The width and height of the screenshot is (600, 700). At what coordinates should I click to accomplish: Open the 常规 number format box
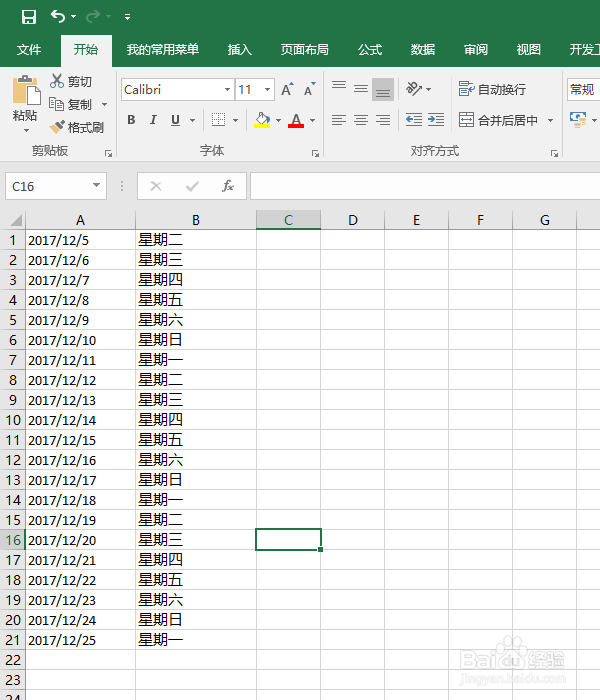click(x=583, y=89)
